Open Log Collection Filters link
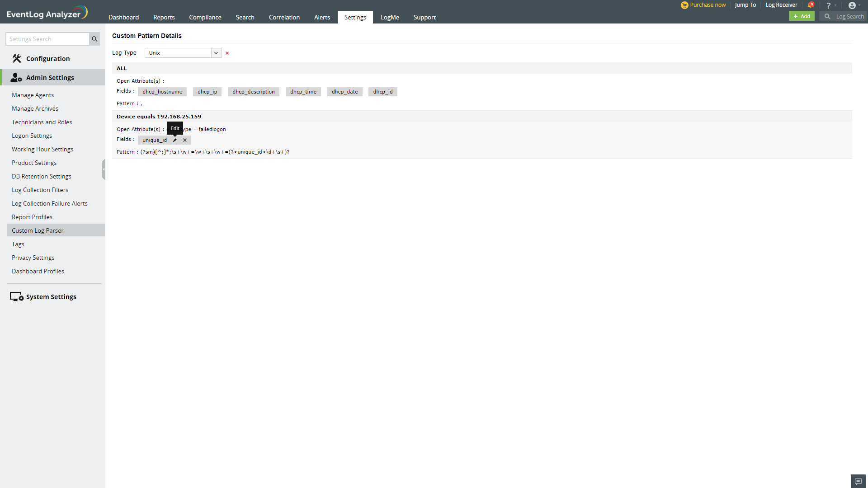Screen dimensions: 868x488 coord(40,190)
